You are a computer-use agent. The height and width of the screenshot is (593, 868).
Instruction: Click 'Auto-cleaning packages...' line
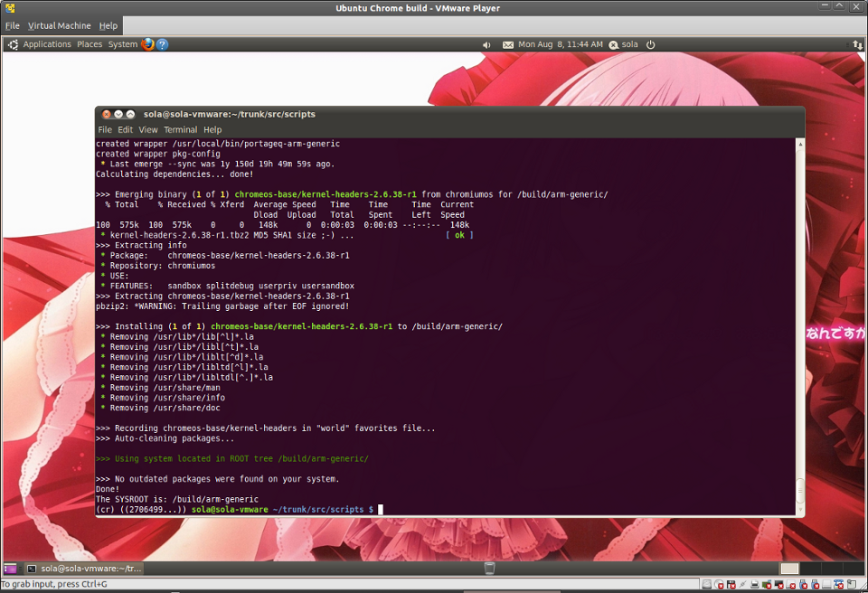click(x=165, y=438)
